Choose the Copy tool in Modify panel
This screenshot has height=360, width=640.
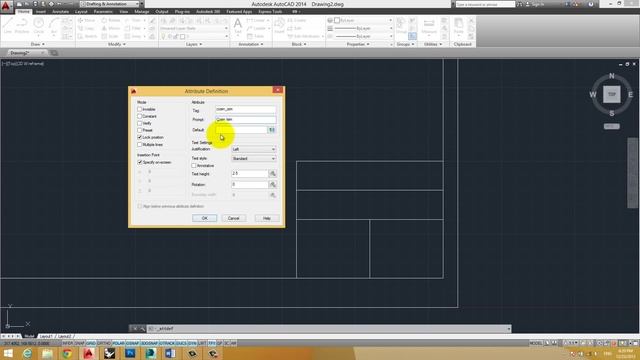pos(87,28)
